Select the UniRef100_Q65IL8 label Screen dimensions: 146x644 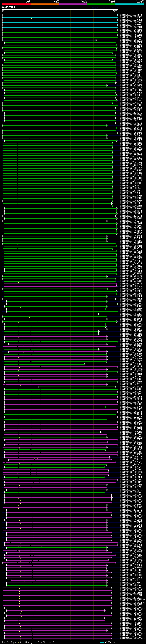[x=131, y=63]
